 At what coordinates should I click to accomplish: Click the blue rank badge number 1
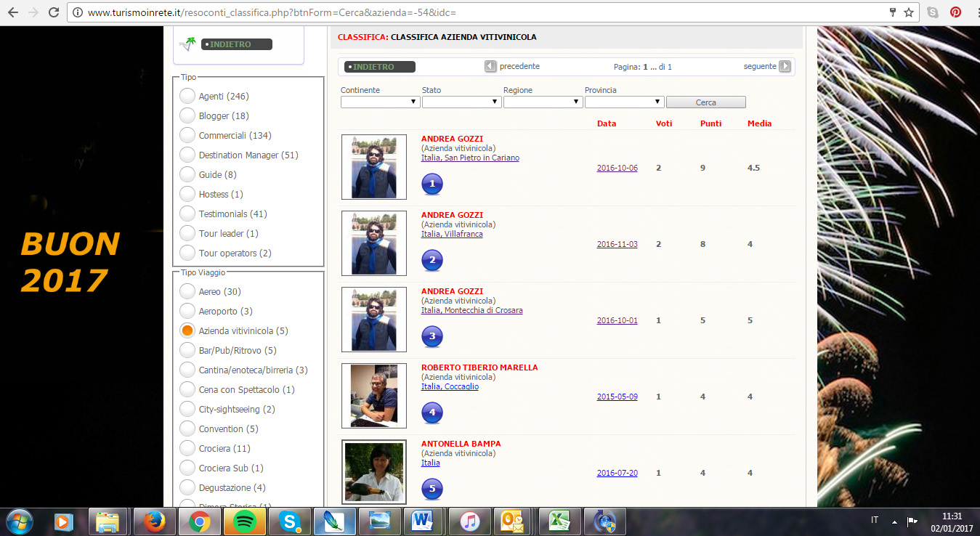[x=432, y=184]
